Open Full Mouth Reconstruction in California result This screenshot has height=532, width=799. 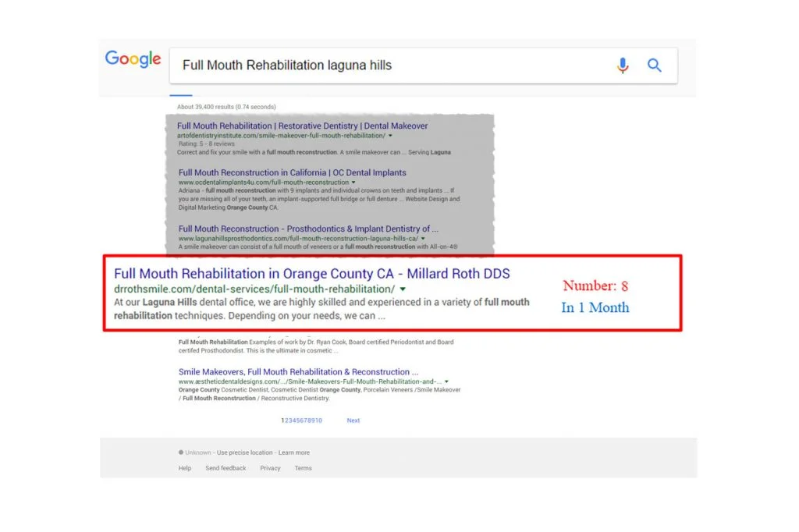point(292,172)
